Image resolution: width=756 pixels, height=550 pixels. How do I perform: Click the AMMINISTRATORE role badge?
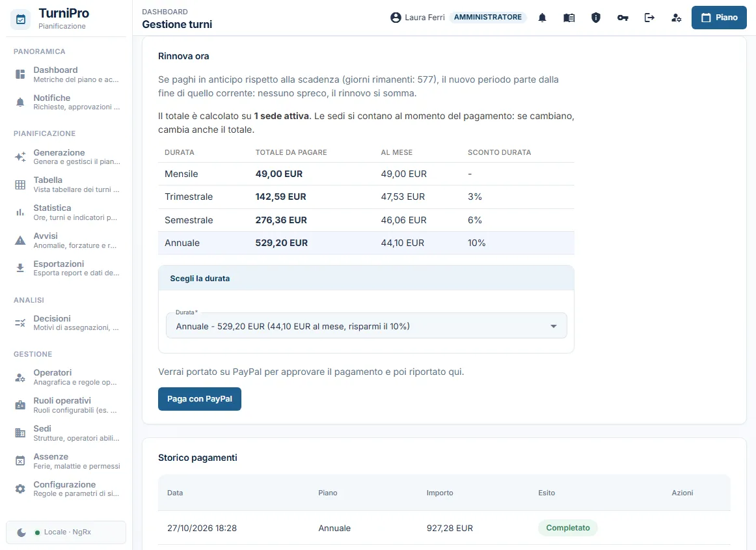(x=487, y=17)
